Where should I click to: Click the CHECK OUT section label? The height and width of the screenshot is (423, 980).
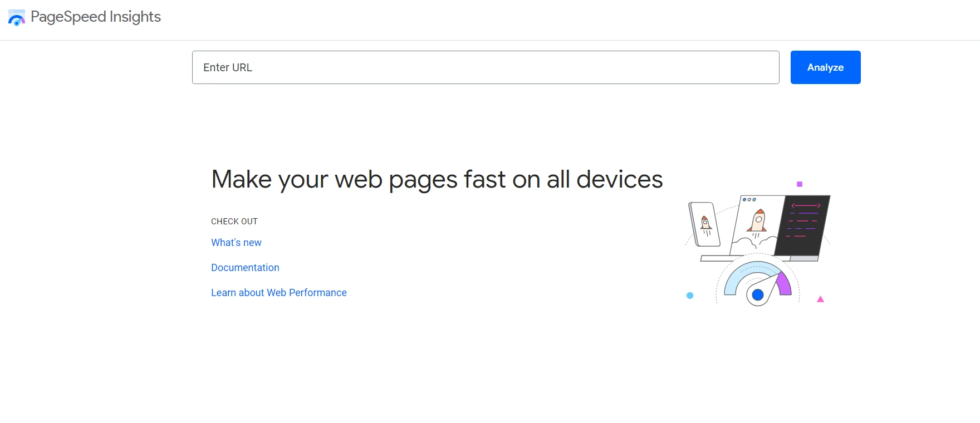coord(234,221)
